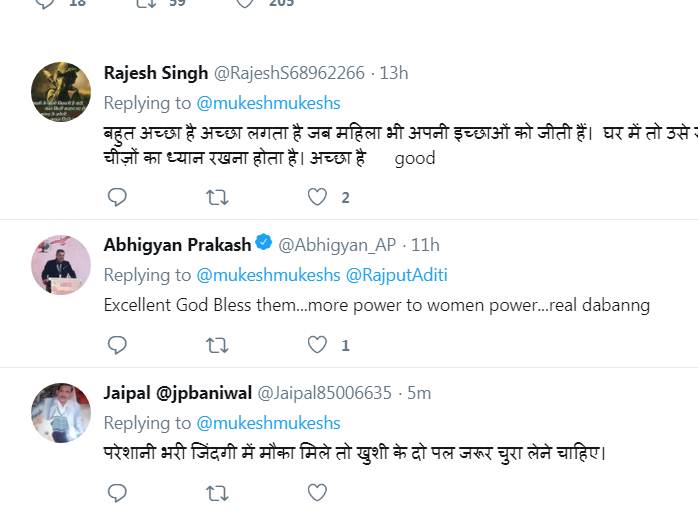Like Rajesh Singh's tweet
The image size is (698, 511).
pos(317,197)
